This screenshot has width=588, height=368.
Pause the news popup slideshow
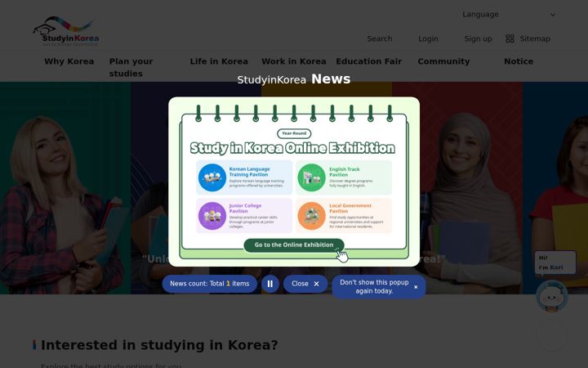point(270,284)
